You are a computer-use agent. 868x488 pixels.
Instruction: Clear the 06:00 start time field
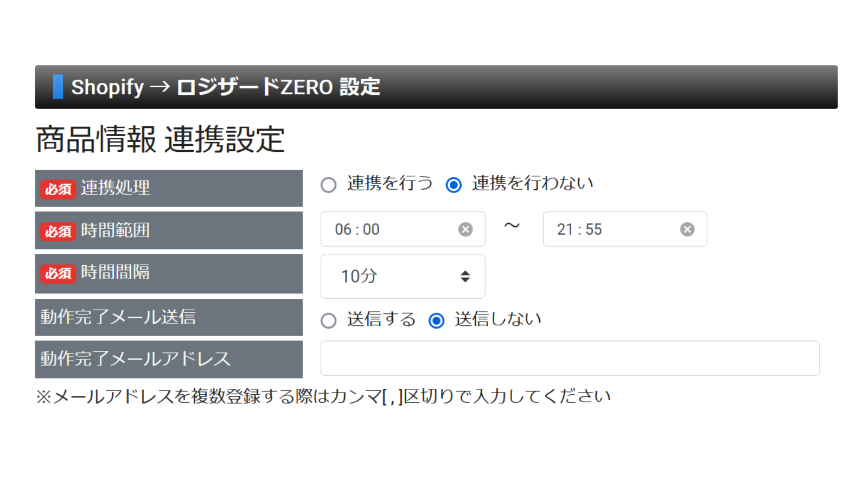coord(465,229)
